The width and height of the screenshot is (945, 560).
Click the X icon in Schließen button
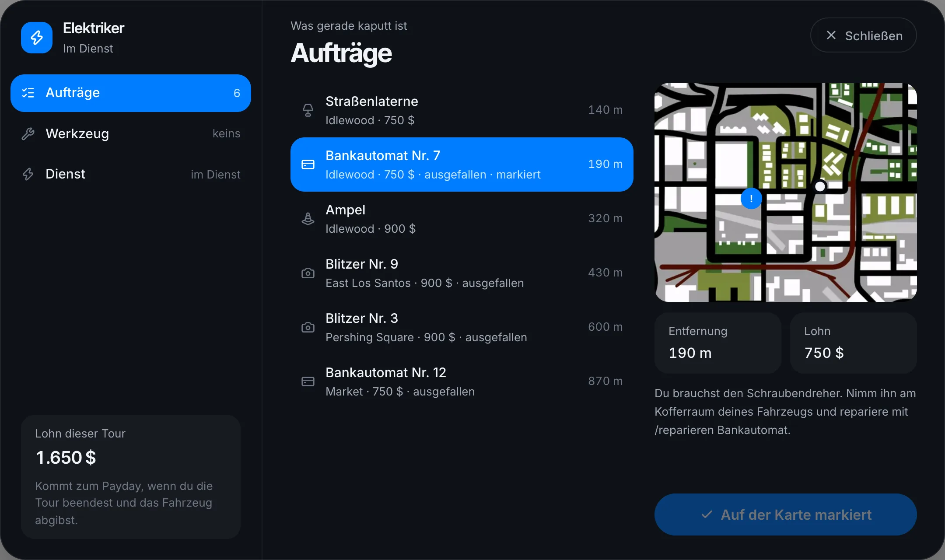[831, 35]
